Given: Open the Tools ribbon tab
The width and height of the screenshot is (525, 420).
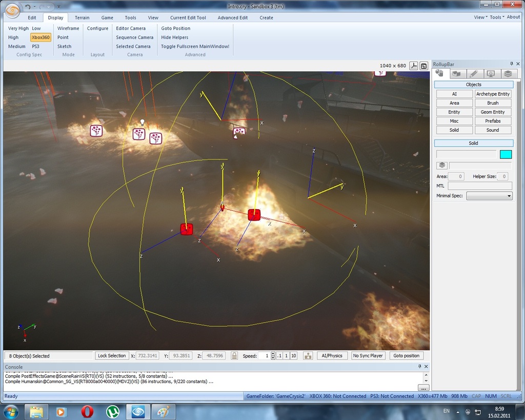Looking at the screenshot, I should 131,18.
